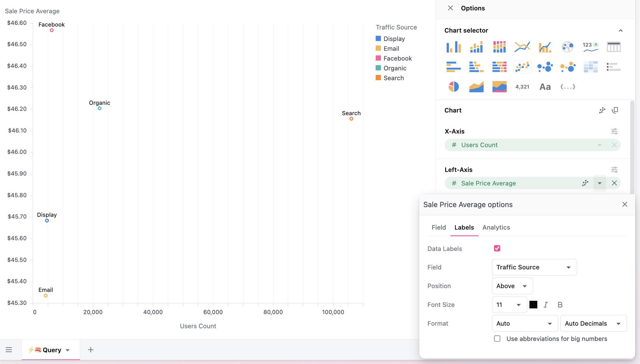Select the table chart icon
This screenshot has width=640, height=364.
tap(613, 47)
